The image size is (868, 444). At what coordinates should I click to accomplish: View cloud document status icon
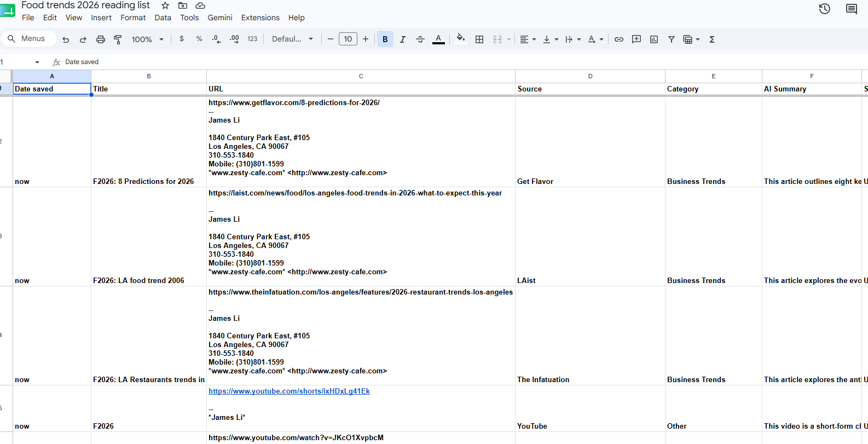200,5
